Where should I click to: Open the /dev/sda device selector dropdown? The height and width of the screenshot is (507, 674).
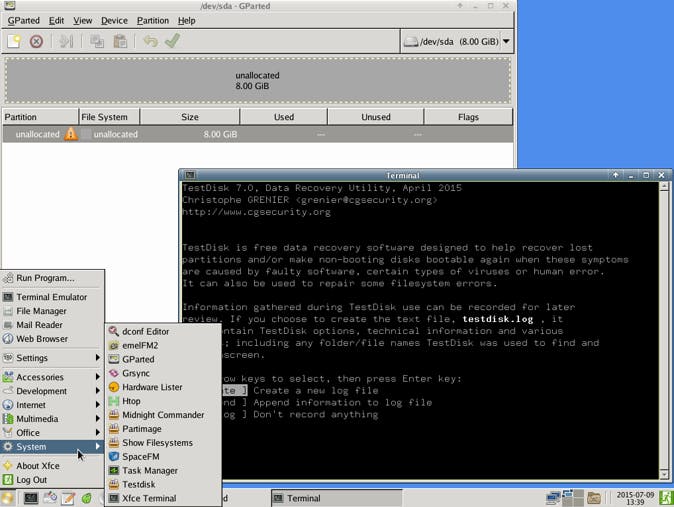tap(457, 41)
